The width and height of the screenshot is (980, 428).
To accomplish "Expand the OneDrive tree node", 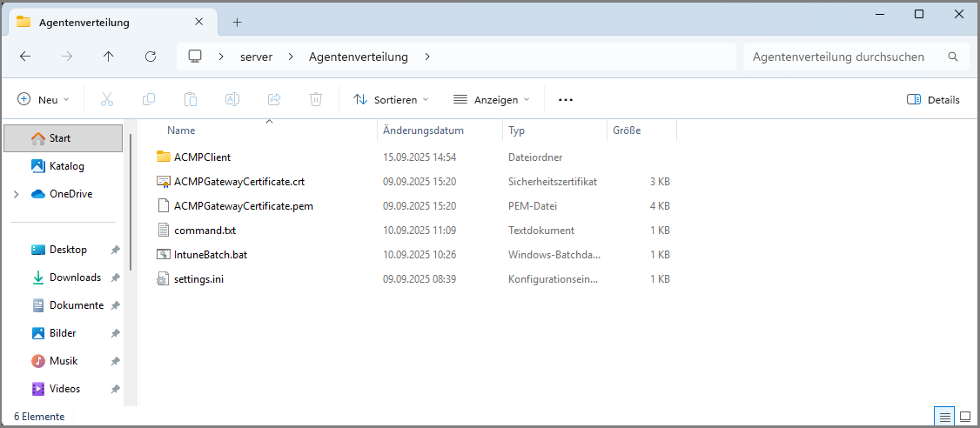I will click(x=16, y=194).
